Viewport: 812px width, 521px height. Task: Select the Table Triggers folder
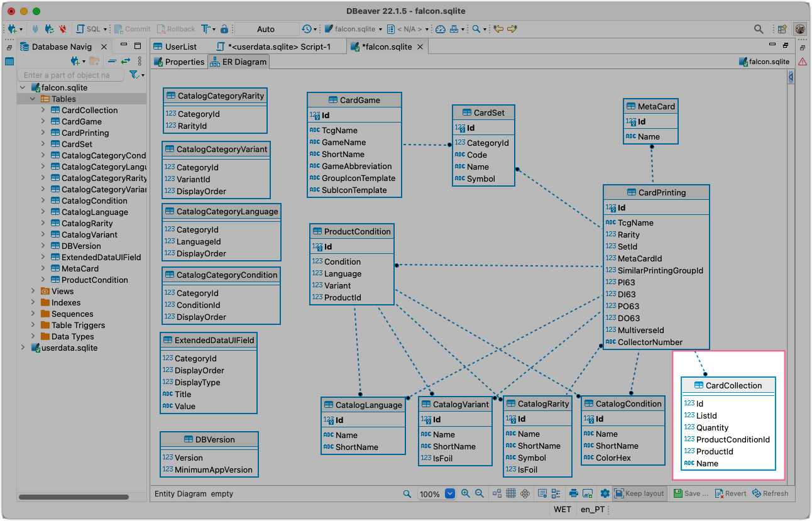(78, 326)
